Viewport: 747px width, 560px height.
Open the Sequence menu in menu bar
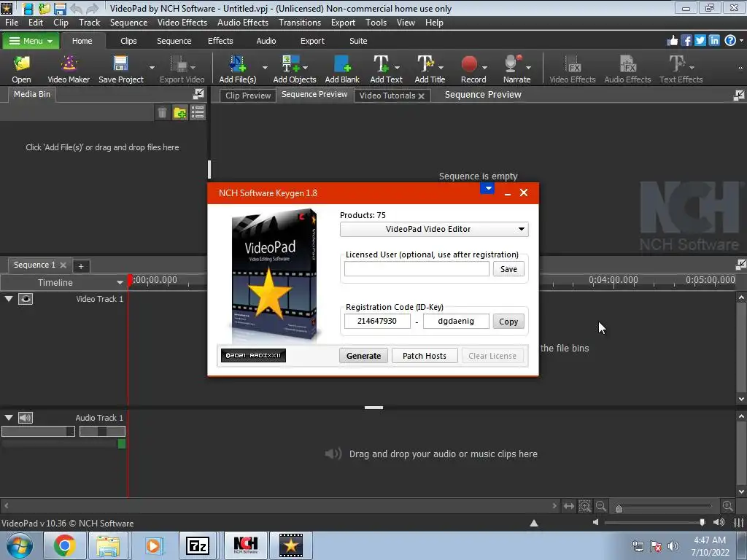[128, 23]
